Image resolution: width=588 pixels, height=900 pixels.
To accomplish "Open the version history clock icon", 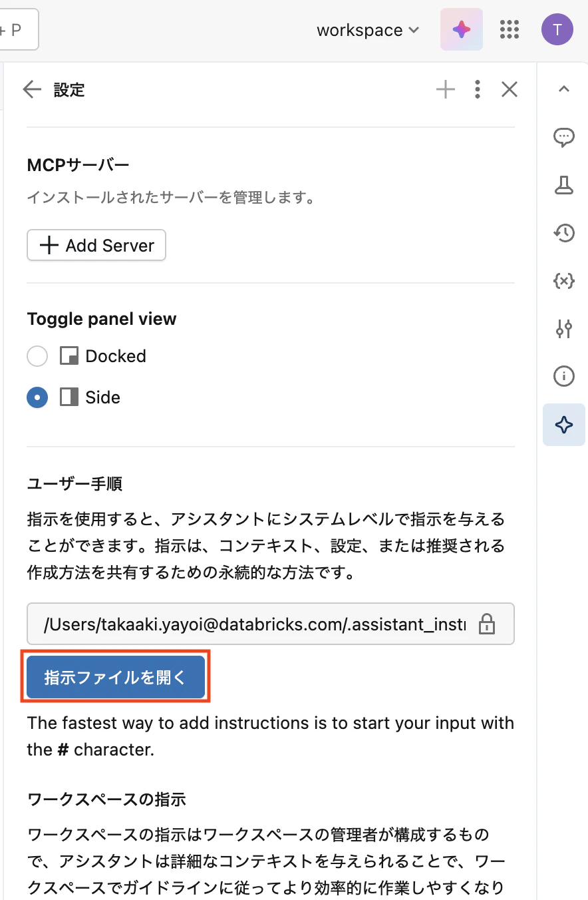I will click(x=563, y=233).
